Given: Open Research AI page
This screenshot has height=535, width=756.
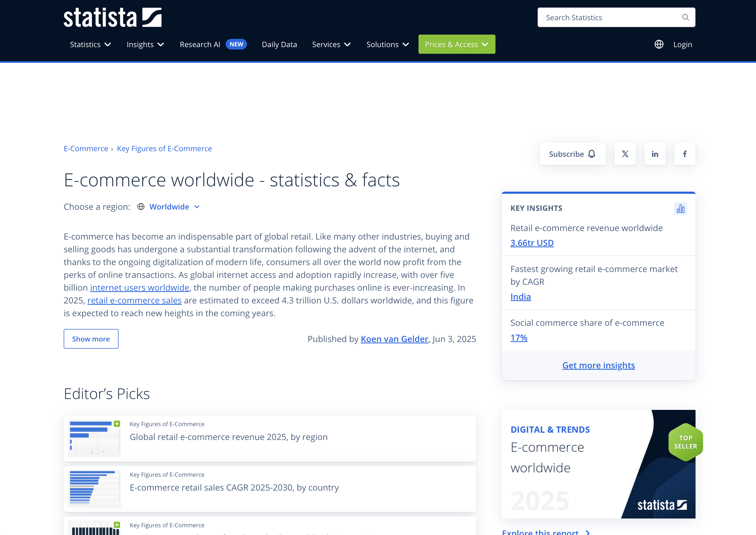Looking at the screenshot, I should pyautogui.click(x=200, y=44).
